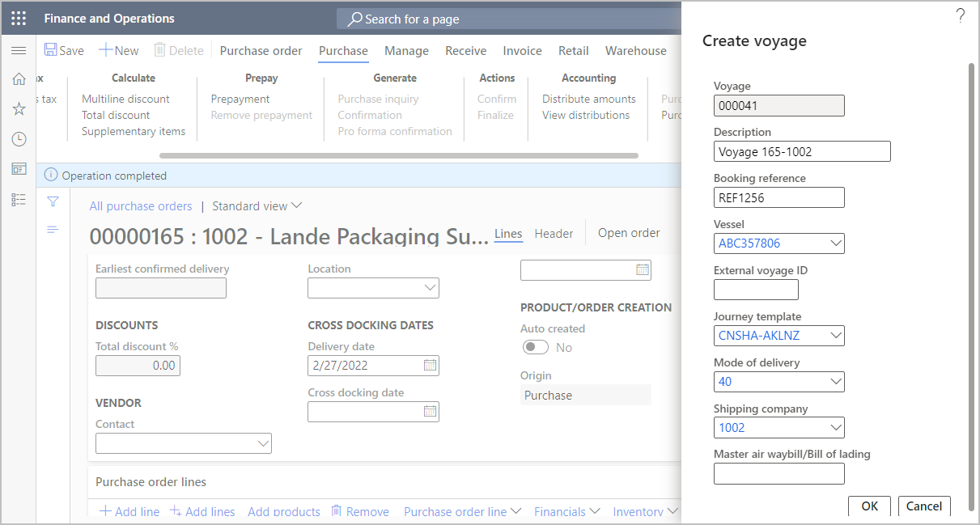
Task: Open help question mark icon
Action: tap(961, 15)
